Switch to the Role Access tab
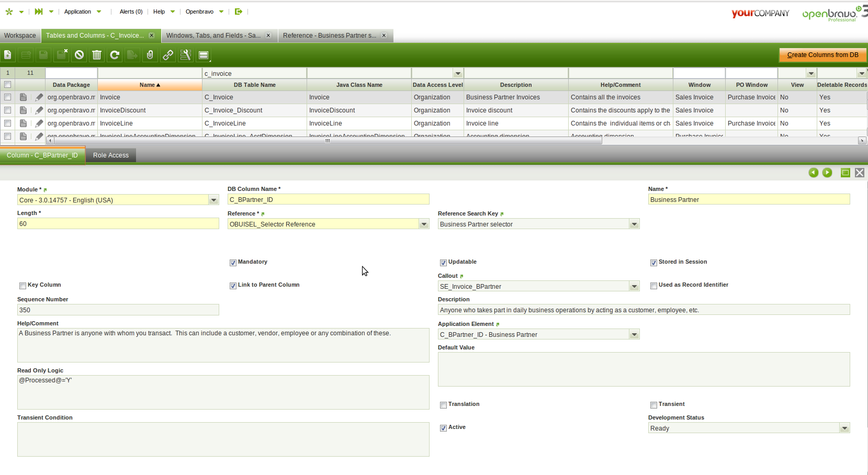This screenshot has height=475, width=868. (110, 155)
